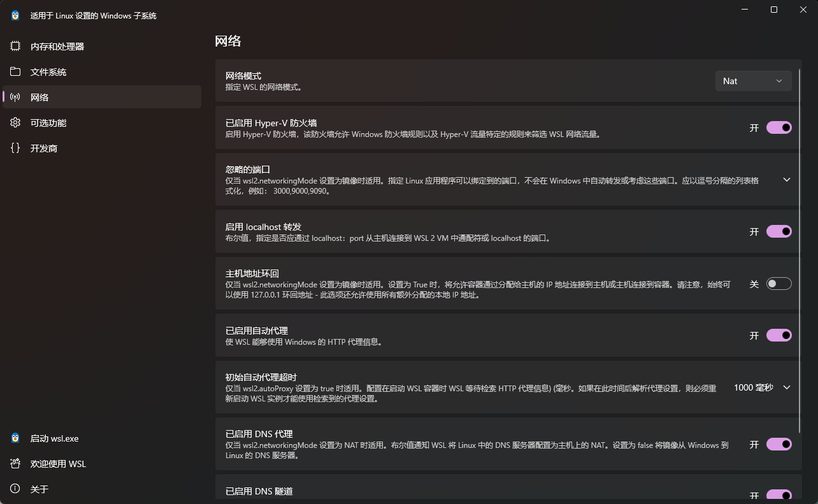Open the Nat network mode dropdown
This screenshot has height=504, width=818.
[754, 81]
